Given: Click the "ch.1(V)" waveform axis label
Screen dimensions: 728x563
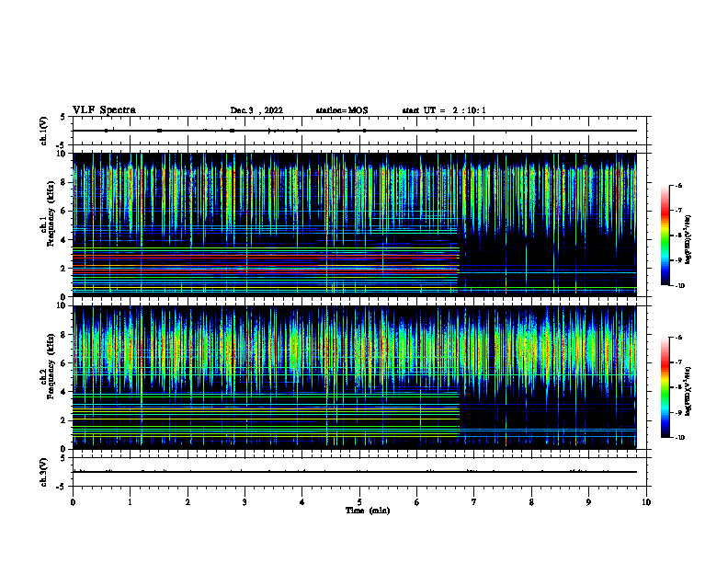Looking at the screenshot, I should pos(44,131).
